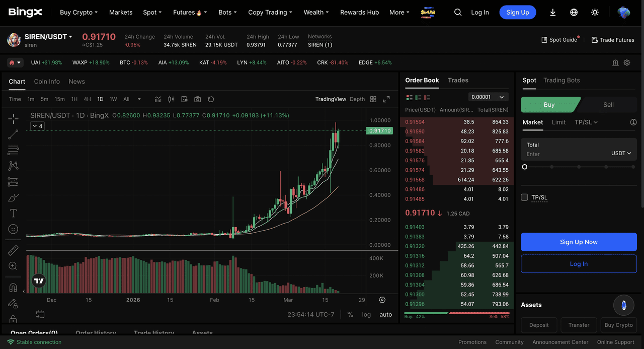Screen dimensions: 644x349
Task: Select the Text annotation tool
Action: [13, 214]
